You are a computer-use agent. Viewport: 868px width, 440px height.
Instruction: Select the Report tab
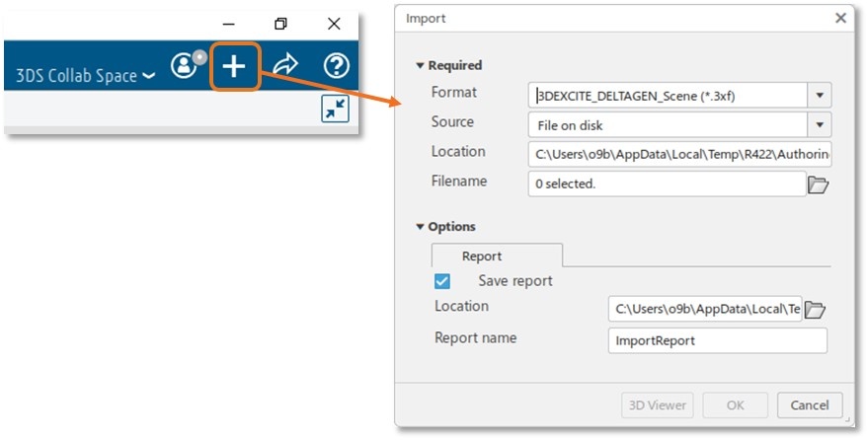[482, 257]
